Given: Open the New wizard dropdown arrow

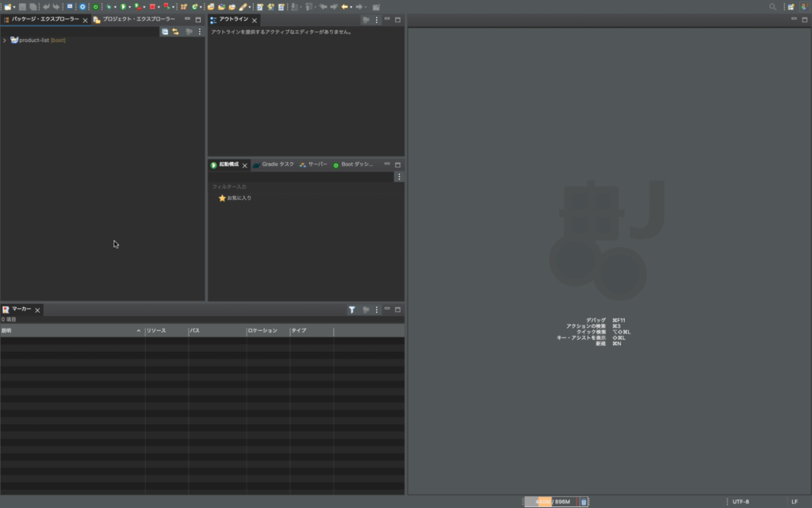Looking at the screenshot, I should (14, 7).
